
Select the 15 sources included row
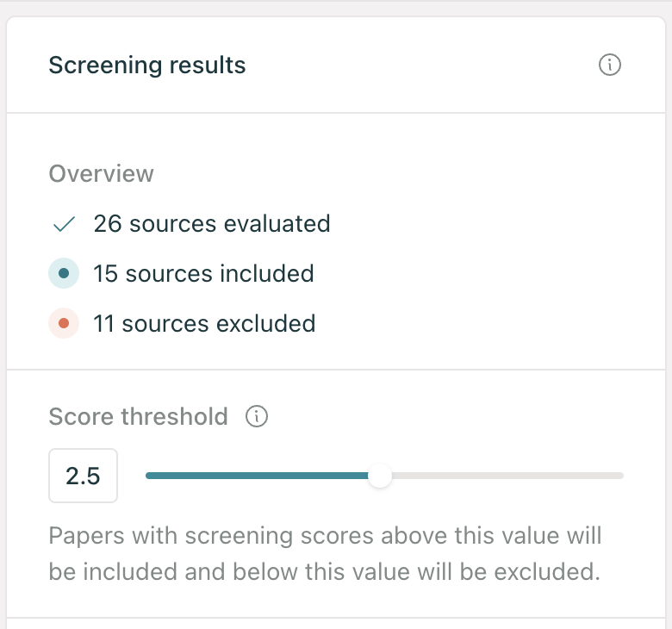point(181,273)
